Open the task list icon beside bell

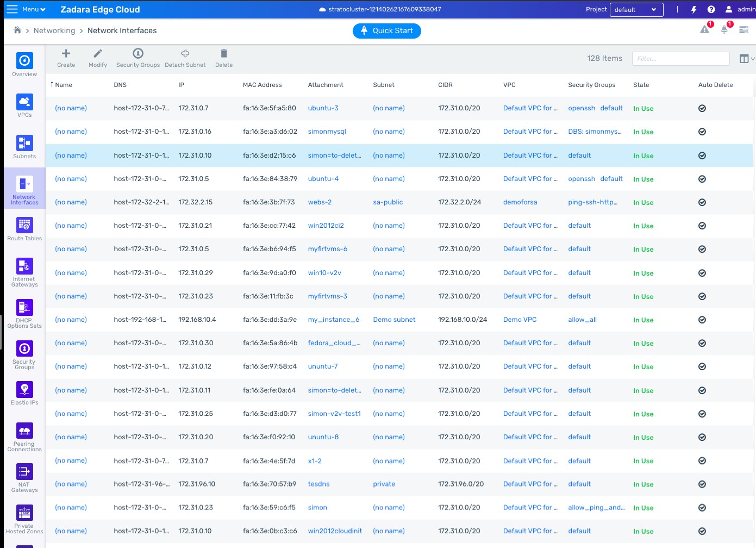click(743, 30)
